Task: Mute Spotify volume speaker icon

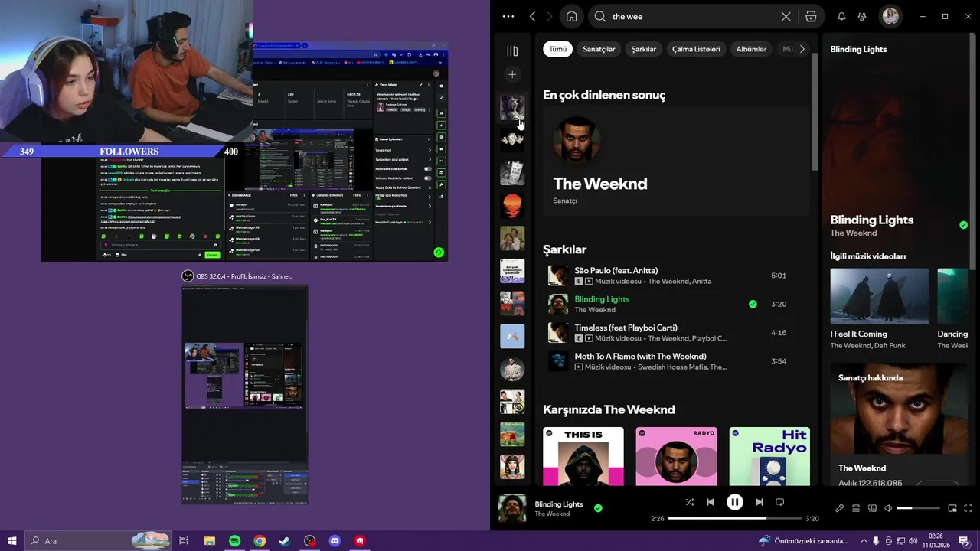Action: click(x=888, y=508)
